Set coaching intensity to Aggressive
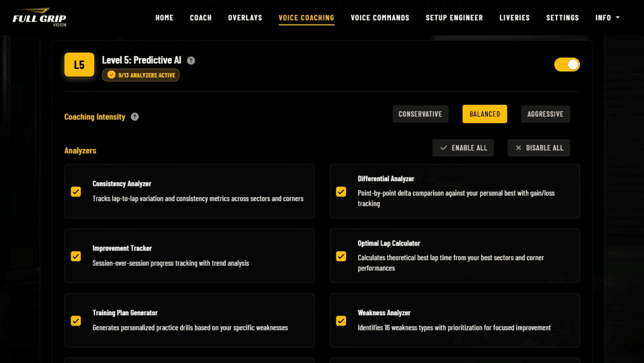The height and width of the screenshot is (363, 644). (545, 114)
